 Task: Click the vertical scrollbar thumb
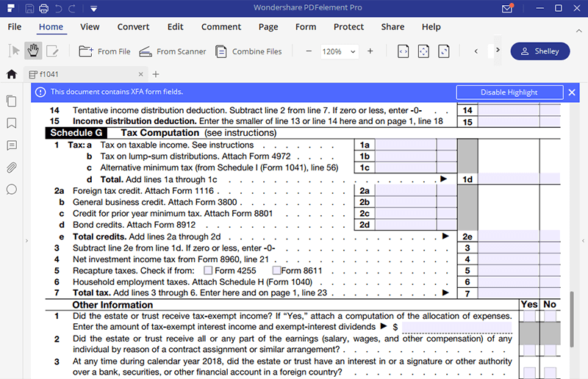pyautogui.click(x=572, y=320)
